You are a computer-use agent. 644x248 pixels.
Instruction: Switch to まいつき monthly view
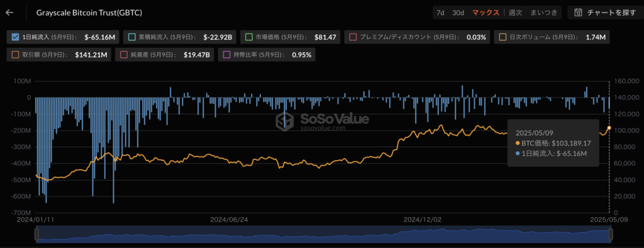[x=544, y=13]
